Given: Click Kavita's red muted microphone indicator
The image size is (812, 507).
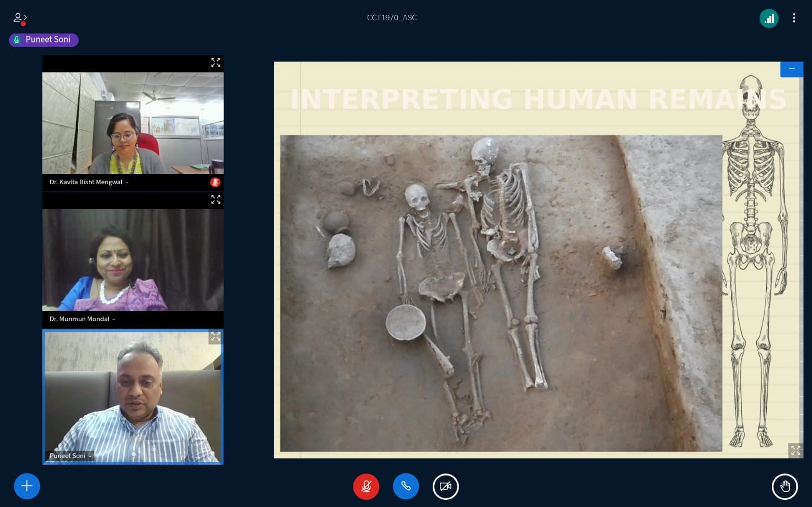Looking at the screenshot, I should [215, 182].
